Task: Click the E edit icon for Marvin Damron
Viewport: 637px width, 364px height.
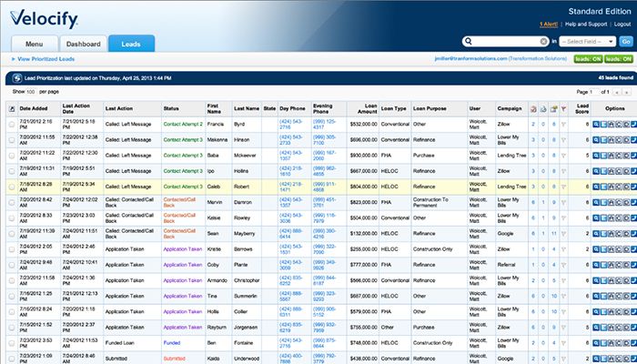Action: [603, 202]
